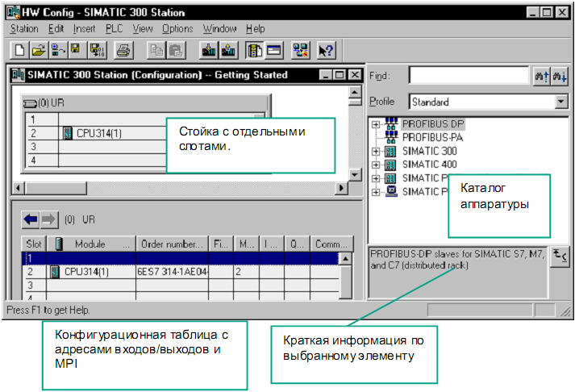Click the Upload from module icon
The height and width of the screenshot is (392, 575).
[x=228, y=50]
